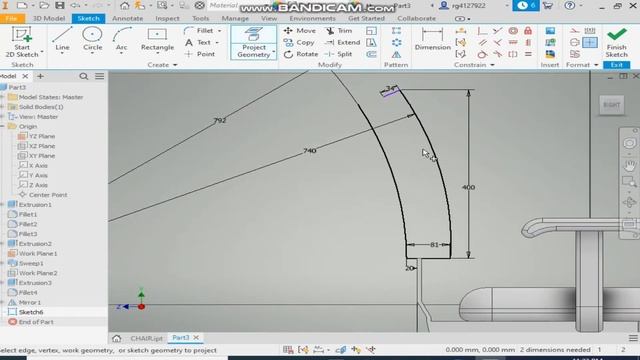Use the Rotate command
The image size is (640, 360).
(301, 54)
